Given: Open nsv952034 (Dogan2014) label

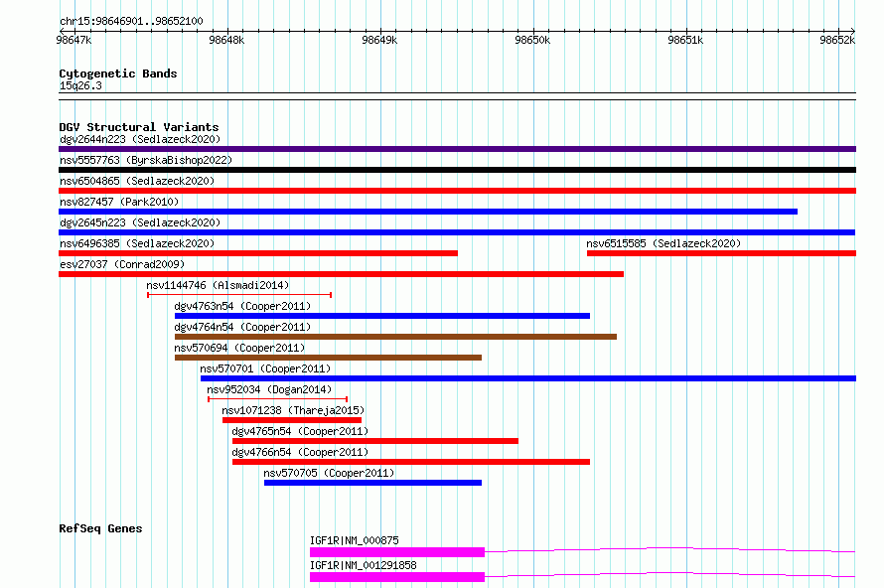Looking at the screenshot, I should coord(269,389).
